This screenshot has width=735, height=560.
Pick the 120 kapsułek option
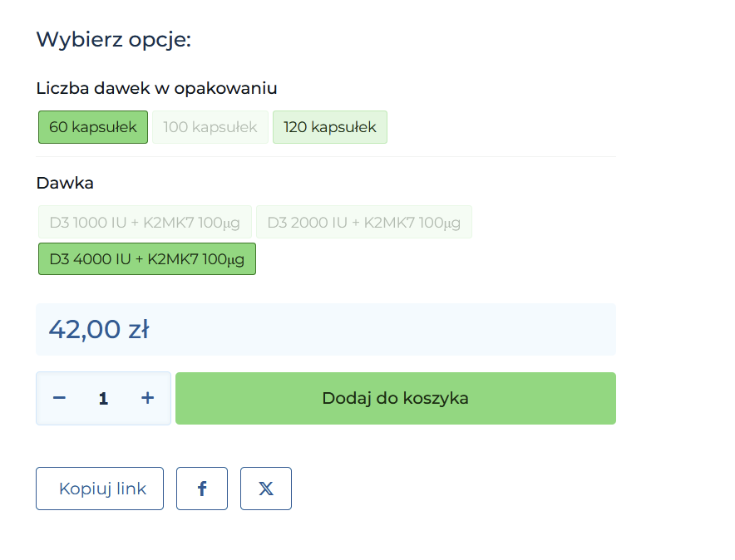coord(330,127)
